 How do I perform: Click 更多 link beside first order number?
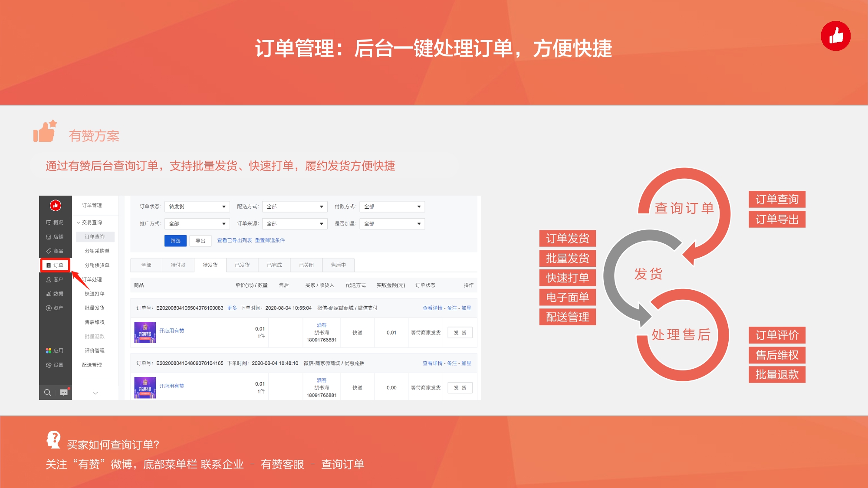click(232, 308)
